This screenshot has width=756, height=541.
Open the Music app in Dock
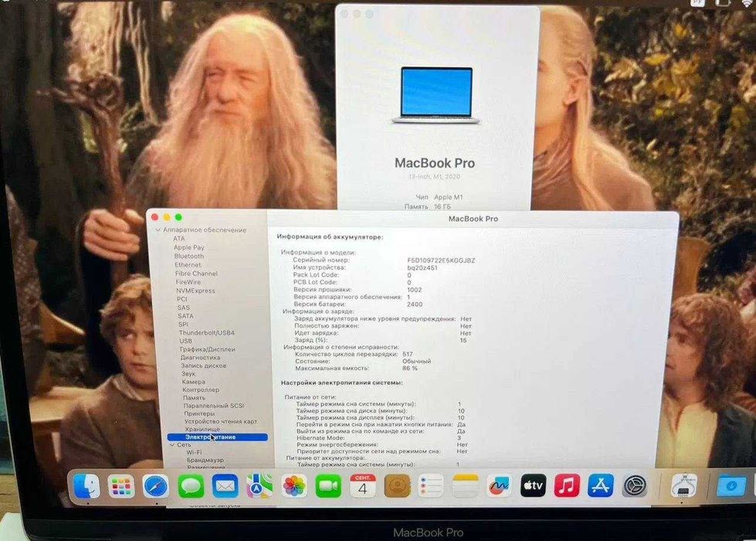pos(567,486)
